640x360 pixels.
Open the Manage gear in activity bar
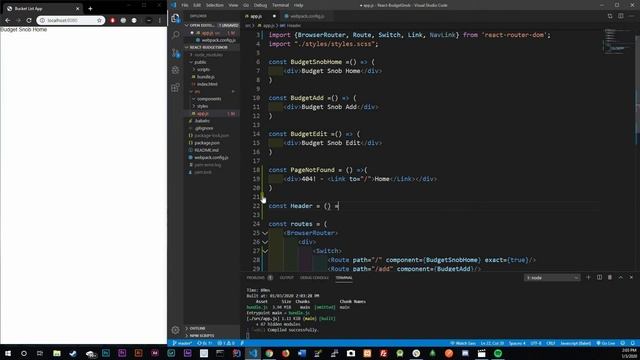coord(176,329)
